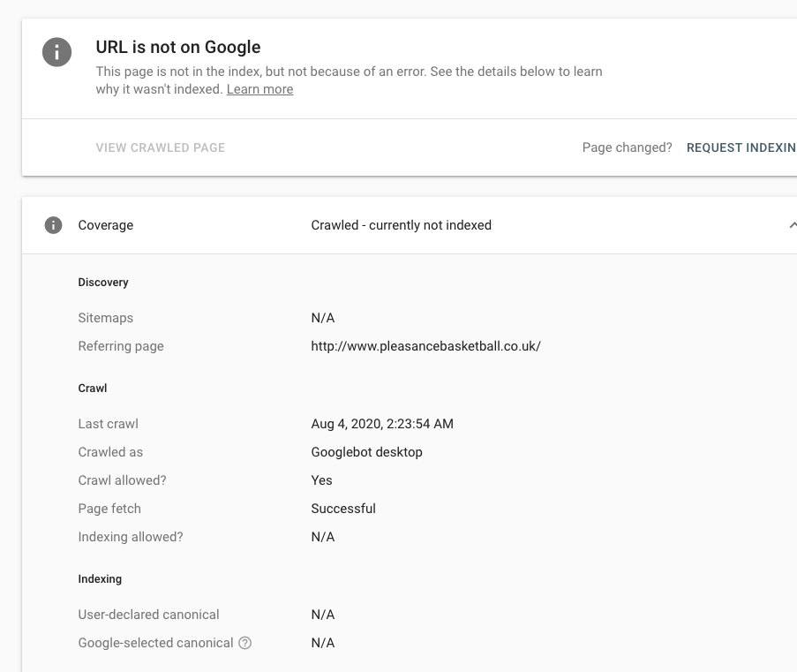Click the "Googlebot desktop" crawled-as value
The width and height of the screenshot is (797, 672).
(365, 452)
